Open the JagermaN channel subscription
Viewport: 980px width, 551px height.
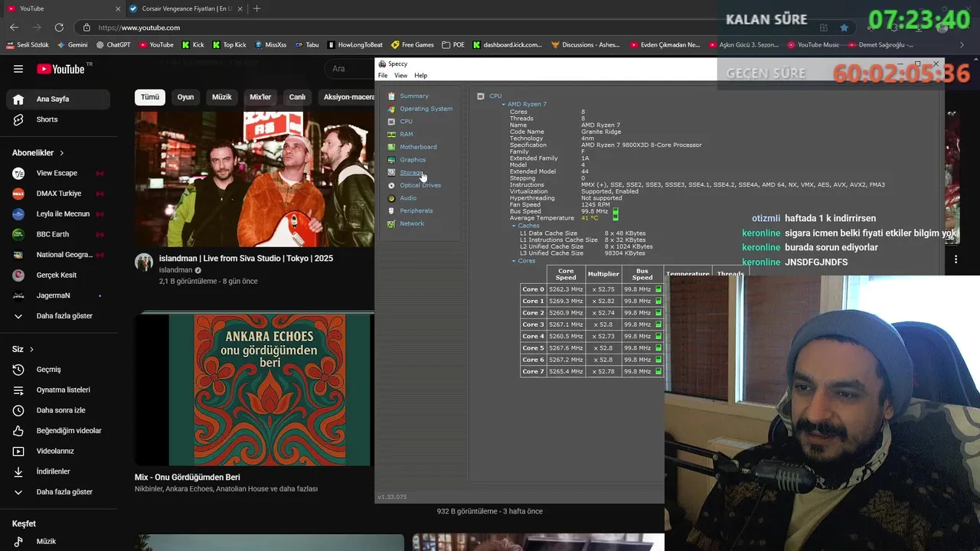click(58, 295)
